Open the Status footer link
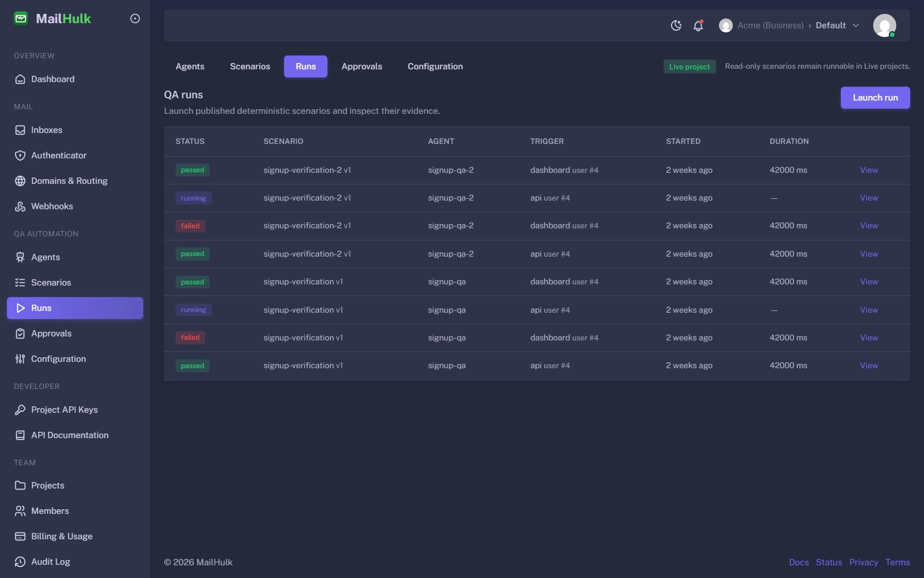Image resolution: width=924 pixels, height=578 pixels. tap(829, 562)
